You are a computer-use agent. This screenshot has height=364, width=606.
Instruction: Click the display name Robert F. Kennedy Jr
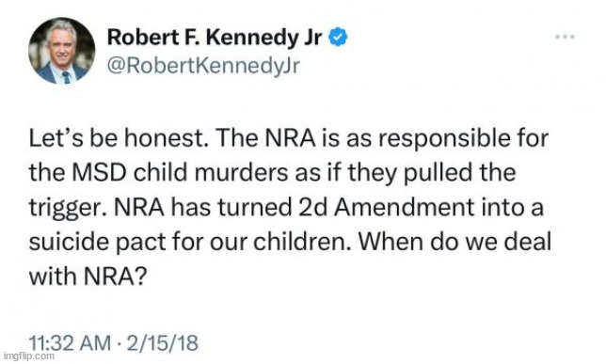215,38
